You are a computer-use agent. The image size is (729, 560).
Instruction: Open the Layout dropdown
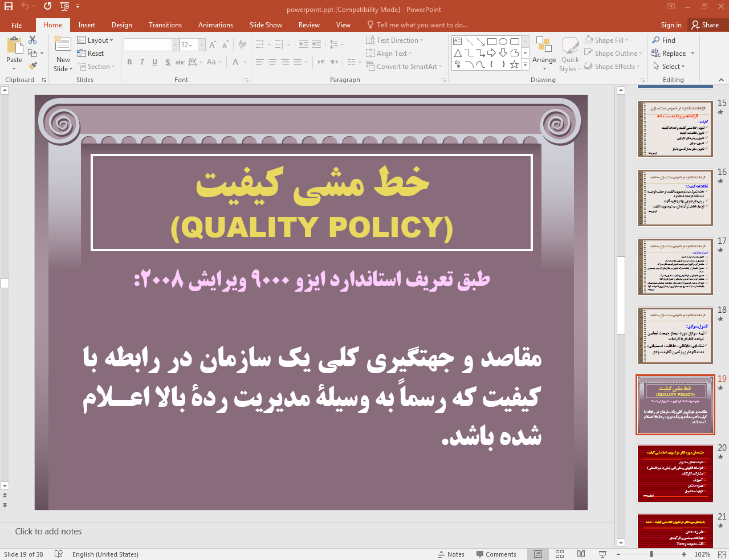(95, 40)
